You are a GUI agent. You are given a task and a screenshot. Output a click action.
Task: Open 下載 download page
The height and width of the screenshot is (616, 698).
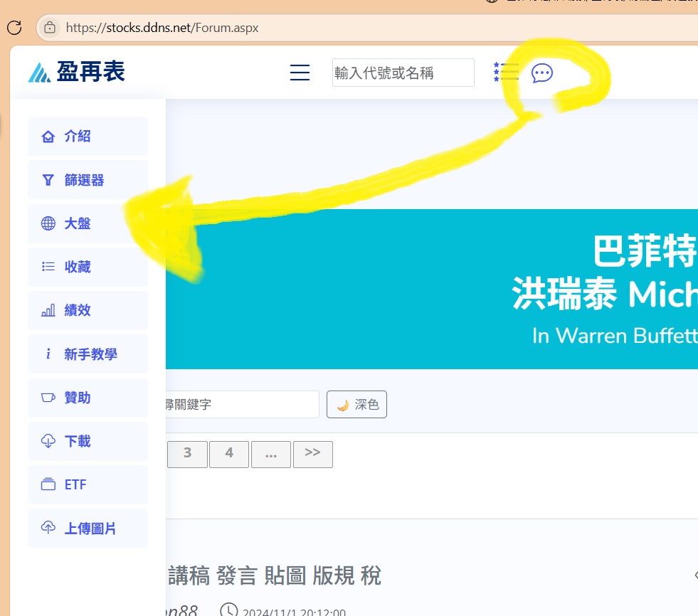pyautogui.click(x=88, y=441)
